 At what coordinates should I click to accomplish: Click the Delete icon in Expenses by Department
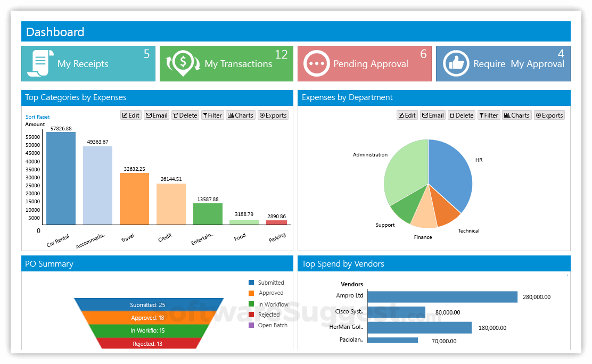[x=461, y=115]
